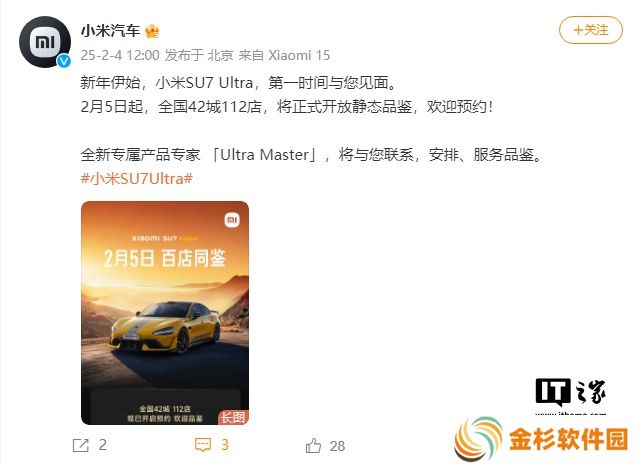
Task: Click the blue verified badge on avatar
Action: tap(63, 61)
